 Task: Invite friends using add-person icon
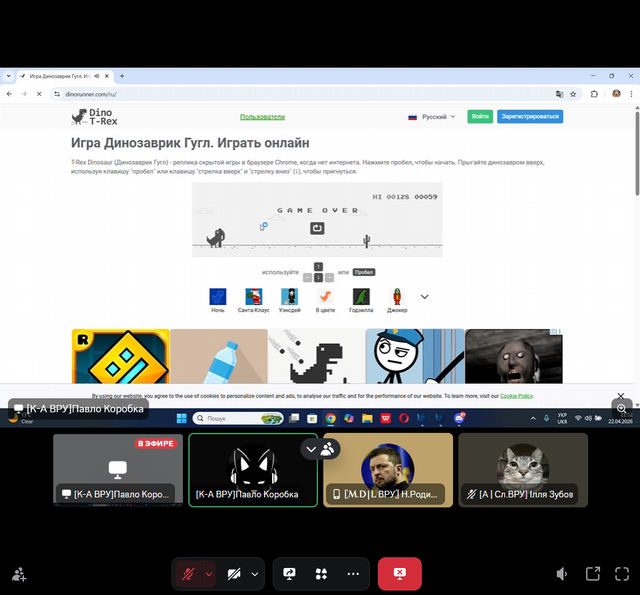tap(19, 575)
